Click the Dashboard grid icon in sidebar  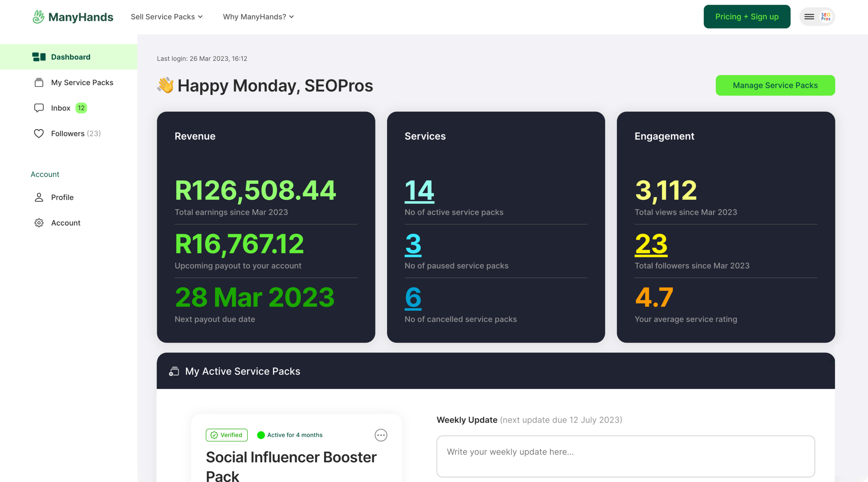[x=39, y=57]
